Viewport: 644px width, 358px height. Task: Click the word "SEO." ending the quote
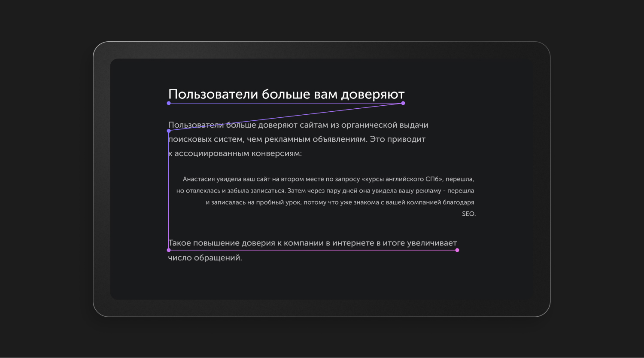pyautogui.click(x=468, y=214)
